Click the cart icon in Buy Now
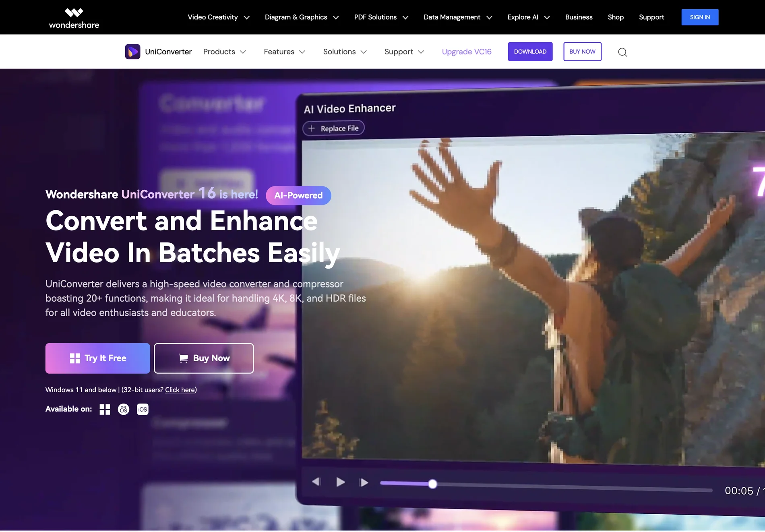This screenshot has width=765, height=532. tap(184, 358)
